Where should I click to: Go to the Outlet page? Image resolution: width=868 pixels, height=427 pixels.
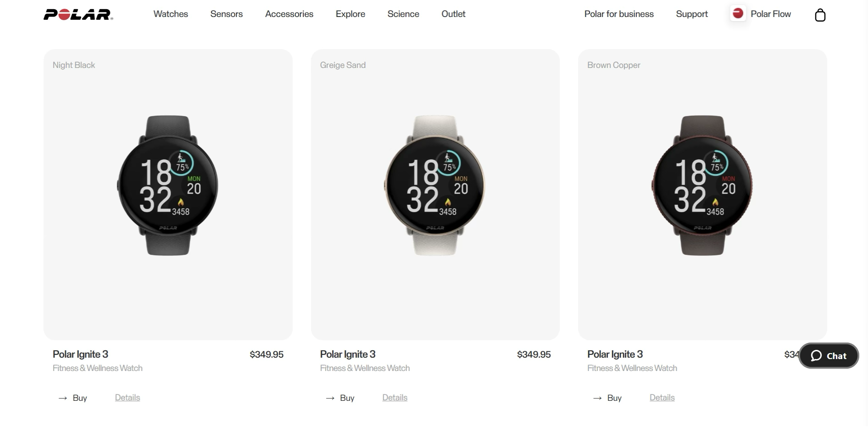[453, 14]
